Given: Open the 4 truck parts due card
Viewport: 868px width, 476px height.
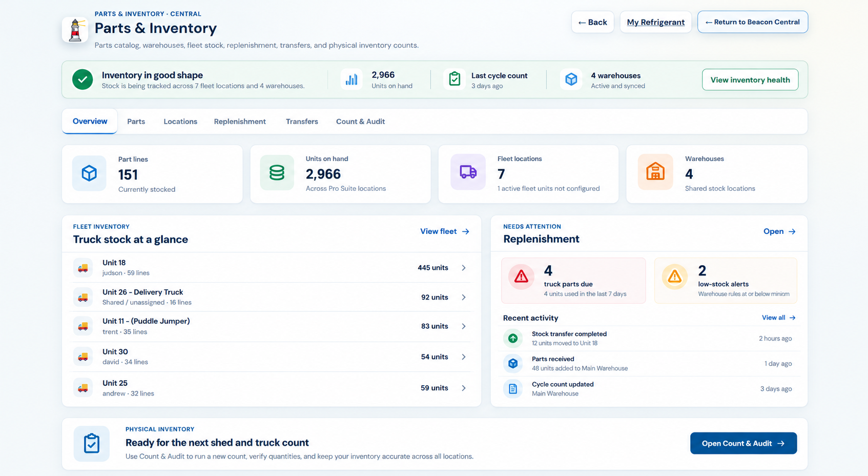Looking at the screenshot, I should 573,281.
